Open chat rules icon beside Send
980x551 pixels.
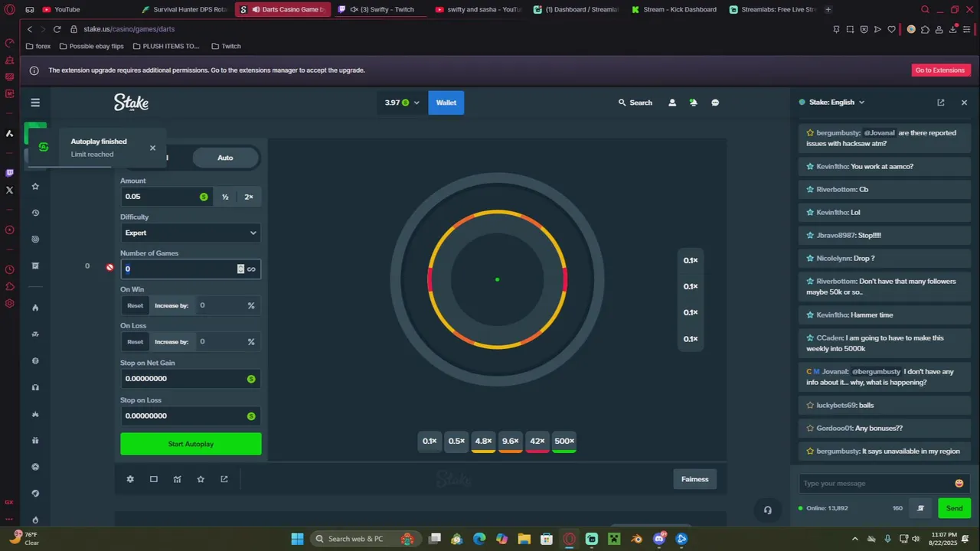tap(921, 508)
